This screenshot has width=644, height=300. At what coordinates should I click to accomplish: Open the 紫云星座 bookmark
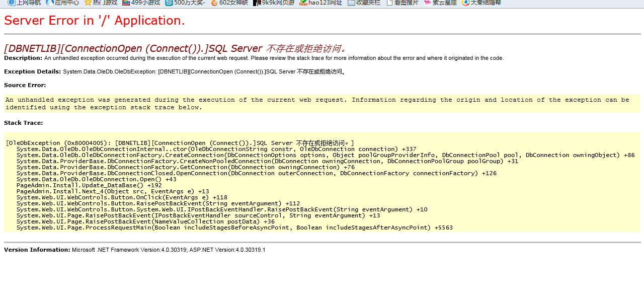[440, 3]
